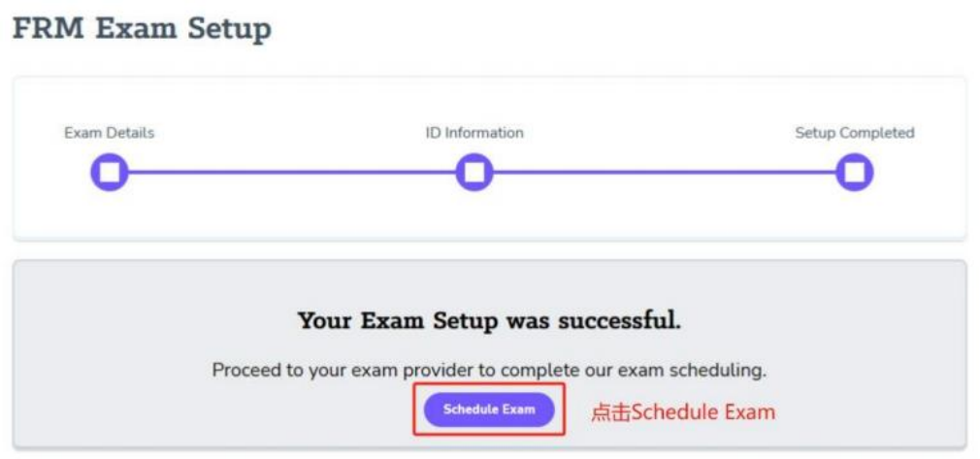The width and height of the screenshot is (980, 459).
Task: Click progress line between ID Information and Setup Completed
Action: click(665, 174)
